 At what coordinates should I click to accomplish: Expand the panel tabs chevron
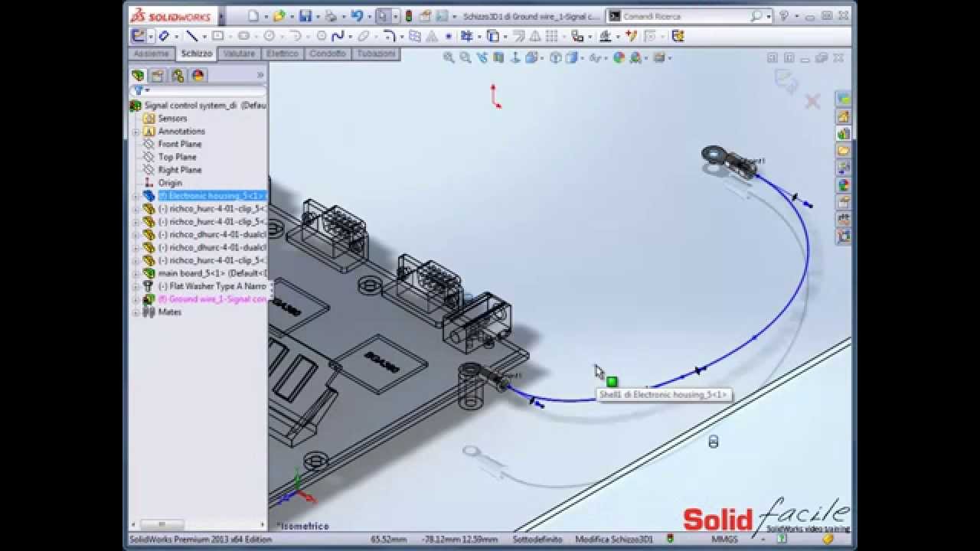click(260, 75)
